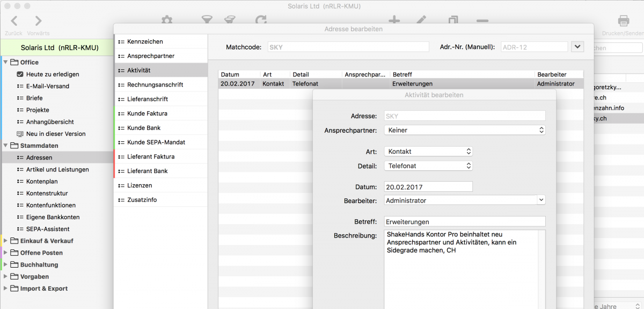
Task: Open the Ansprechpartner dropdown showing Keiner
Action: pos(465,130)
